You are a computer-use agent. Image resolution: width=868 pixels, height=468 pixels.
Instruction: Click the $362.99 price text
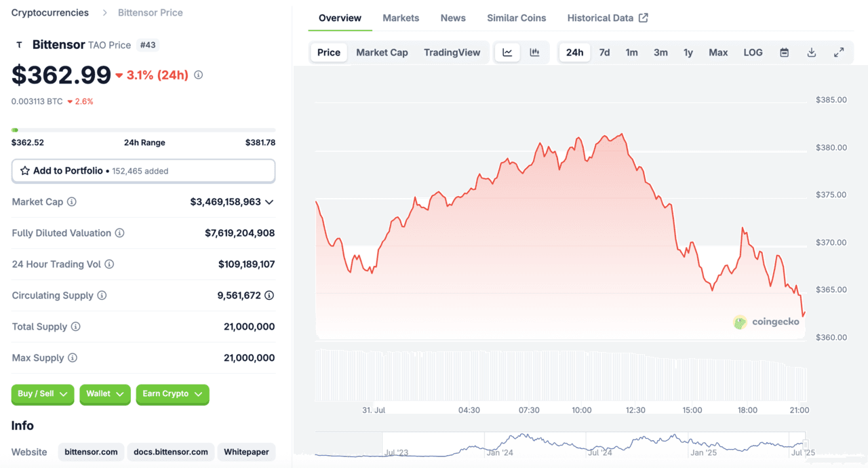[x=61, y=75]
